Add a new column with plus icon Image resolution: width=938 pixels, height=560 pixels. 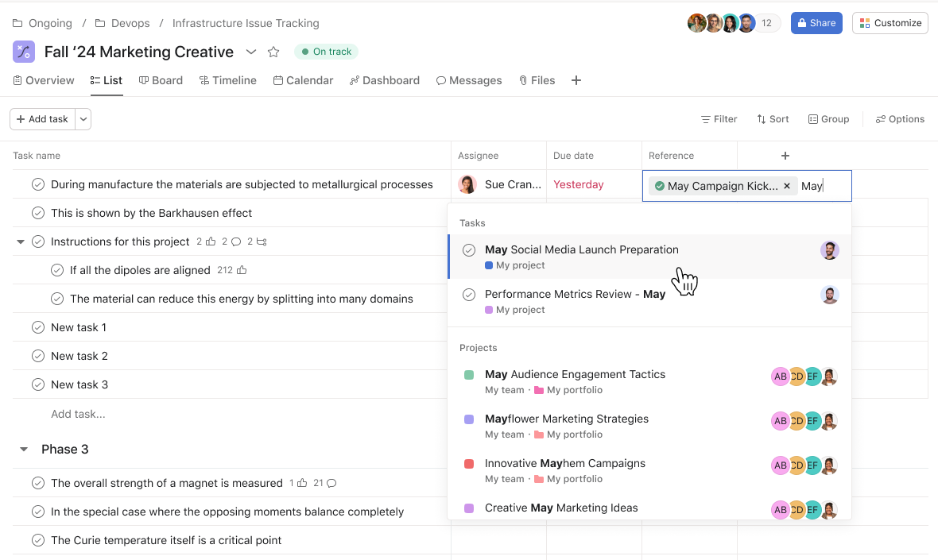pyautogui.click(x=785, y=156)
